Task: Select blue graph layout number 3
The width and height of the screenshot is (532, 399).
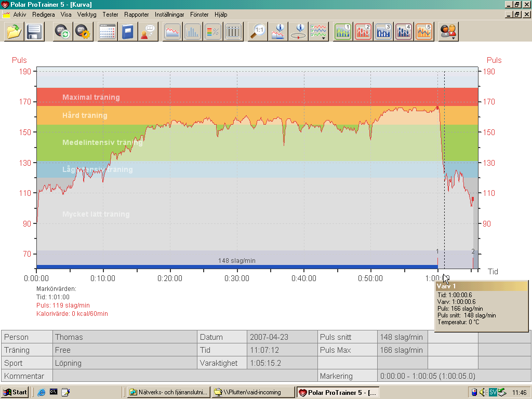Action: pos(383,32)
